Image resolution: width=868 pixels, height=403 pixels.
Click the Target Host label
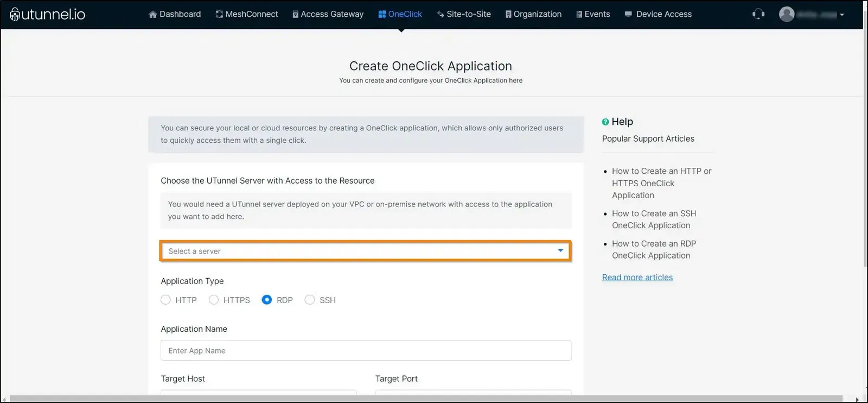point(183,379)
